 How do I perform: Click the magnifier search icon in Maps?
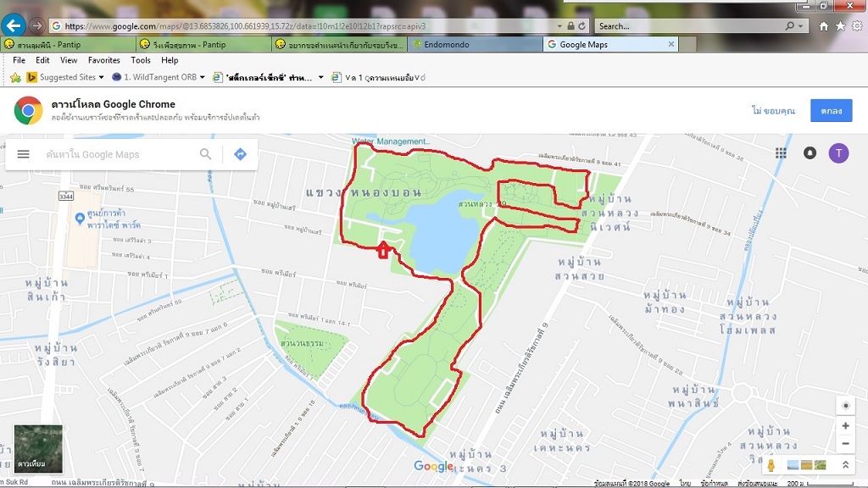tap(205, 154)
